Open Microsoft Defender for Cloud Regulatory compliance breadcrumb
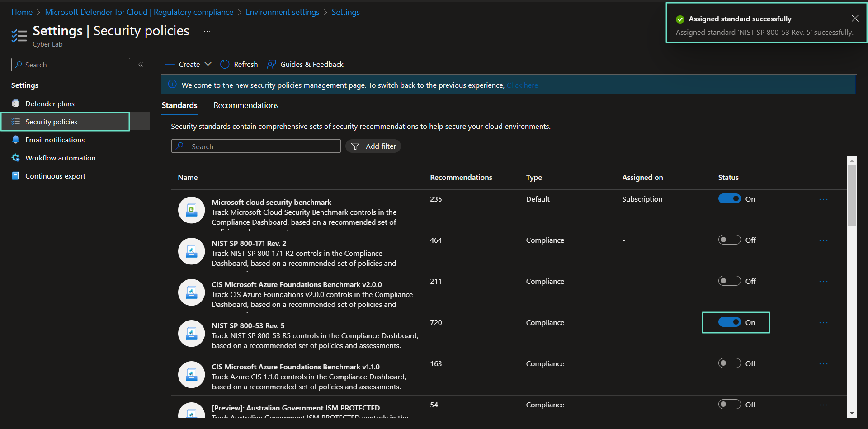868x429 pixels. point(139,12)
